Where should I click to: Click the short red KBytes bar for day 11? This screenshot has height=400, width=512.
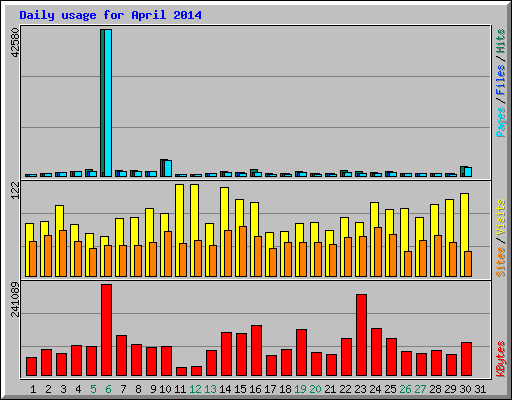[182, 372]
